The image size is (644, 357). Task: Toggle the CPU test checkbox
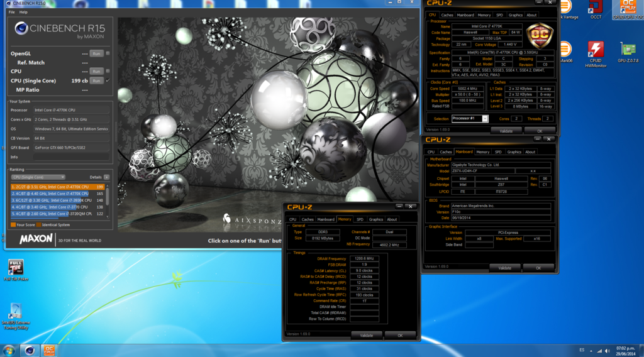click(x=108, y=71)
